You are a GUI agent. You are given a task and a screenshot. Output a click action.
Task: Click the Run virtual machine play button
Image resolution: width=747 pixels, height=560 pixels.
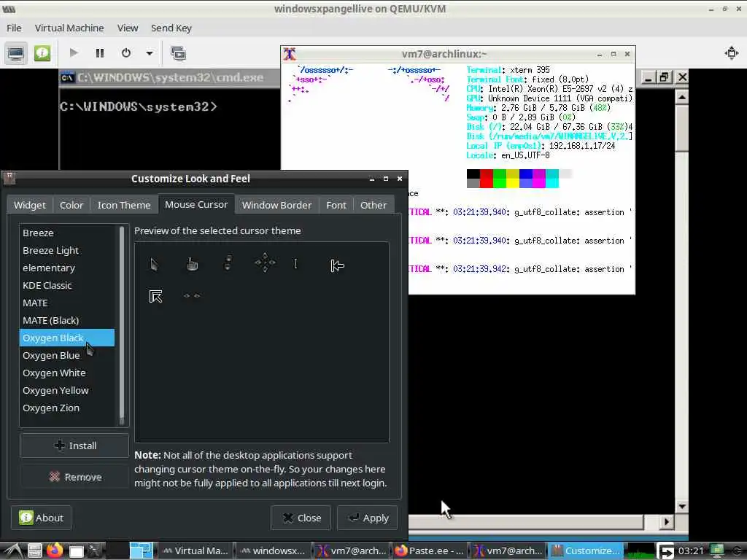[74, 52]
